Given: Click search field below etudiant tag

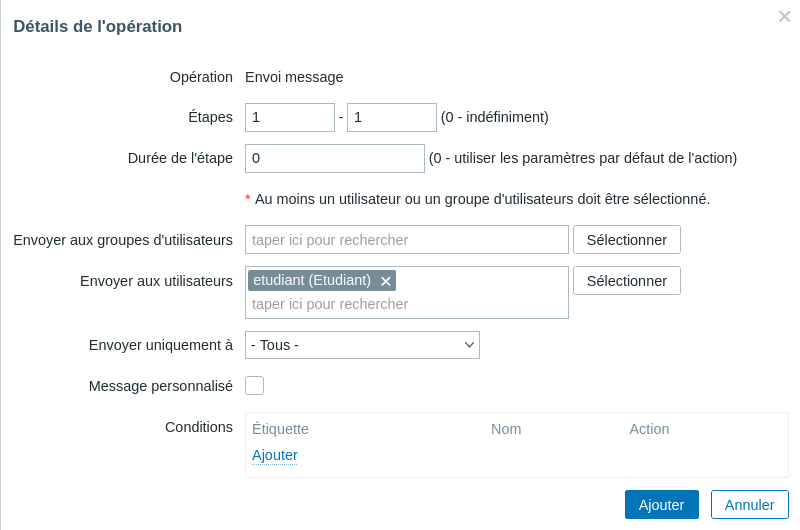Looking at the screenshot, I should (x=406, y=304).
